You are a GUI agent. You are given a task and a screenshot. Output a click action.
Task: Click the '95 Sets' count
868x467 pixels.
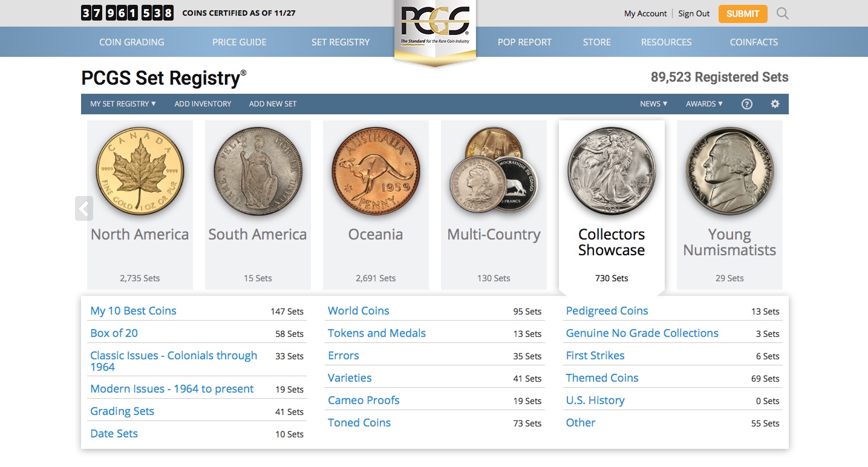click(527, 312)
